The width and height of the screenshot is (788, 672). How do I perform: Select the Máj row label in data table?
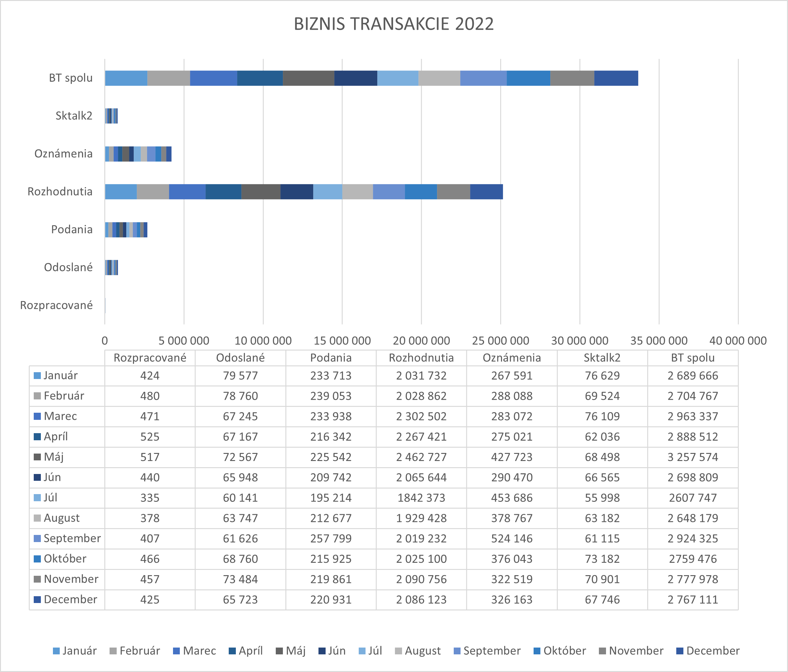point(54,457)
